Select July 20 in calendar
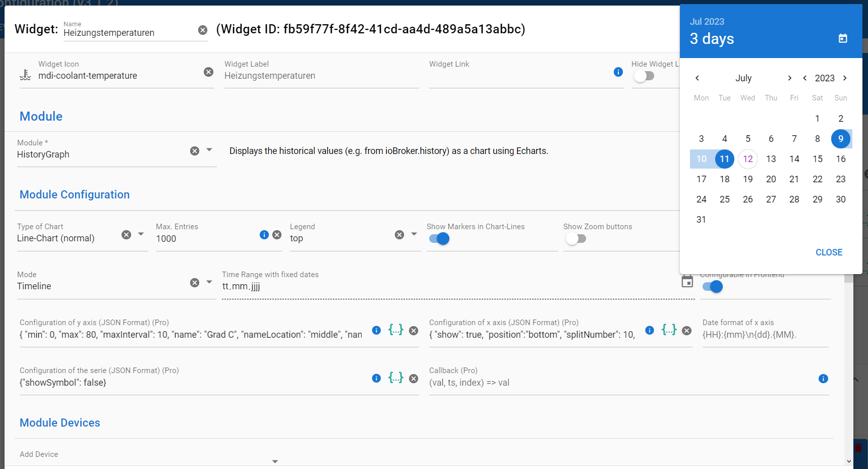The image size is (868, 469). click(771, 179)
